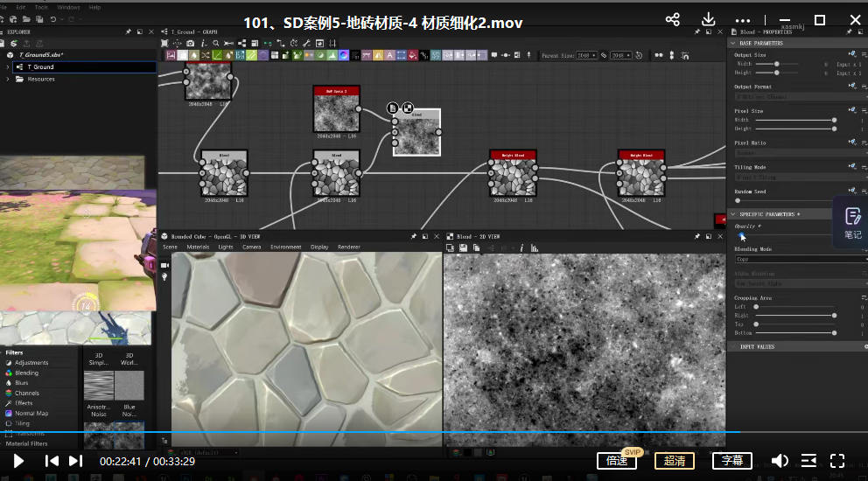Mute the video volume
This screenshot has height=481, width=868.
[x=780, y=461]
